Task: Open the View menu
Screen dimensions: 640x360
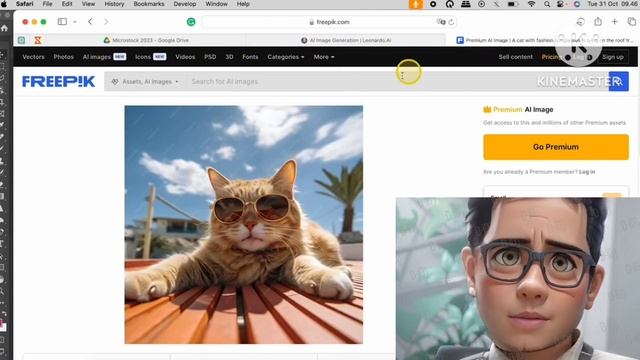Action: click(x=88, y=4)
